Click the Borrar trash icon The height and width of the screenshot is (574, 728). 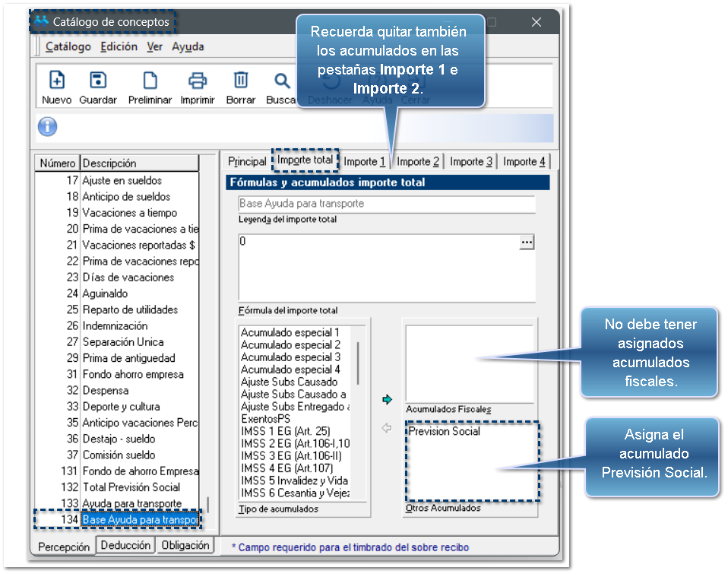pos(240,81)
